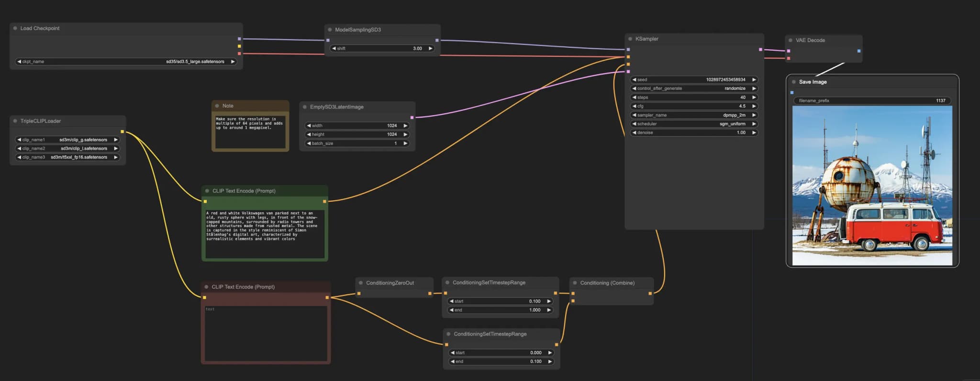This screenshot has height=381, width=980.
Task: Toggle the TripleCLIPLoader node's collapse dot
Action: pyautogui.click(x=15, y=121)
